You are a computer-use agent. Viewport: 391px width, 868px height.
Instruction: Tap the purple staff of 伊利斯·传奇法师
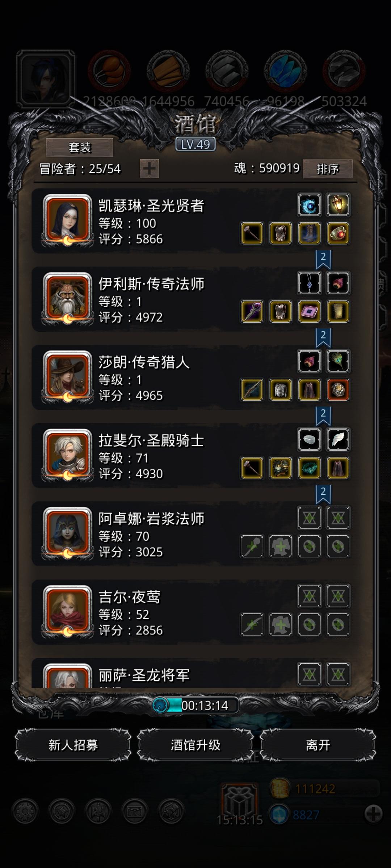(252, 311)
